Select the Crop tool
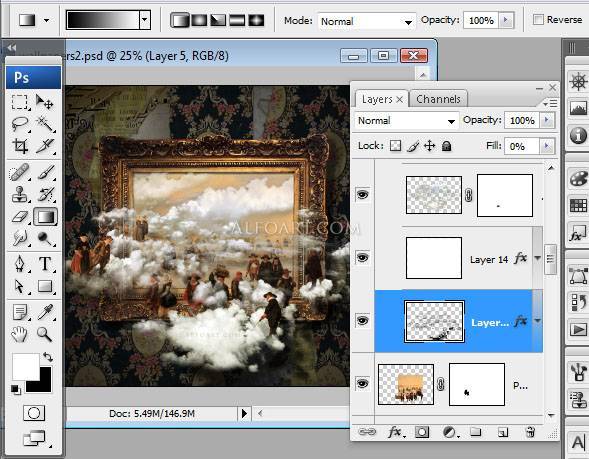This screenshot has height=459, width=589. pos(20,146)
